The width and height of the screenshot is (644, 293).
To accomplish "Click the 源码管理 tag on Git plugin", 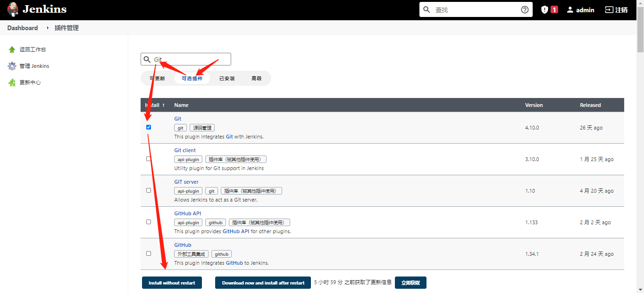I will (202, 128).
